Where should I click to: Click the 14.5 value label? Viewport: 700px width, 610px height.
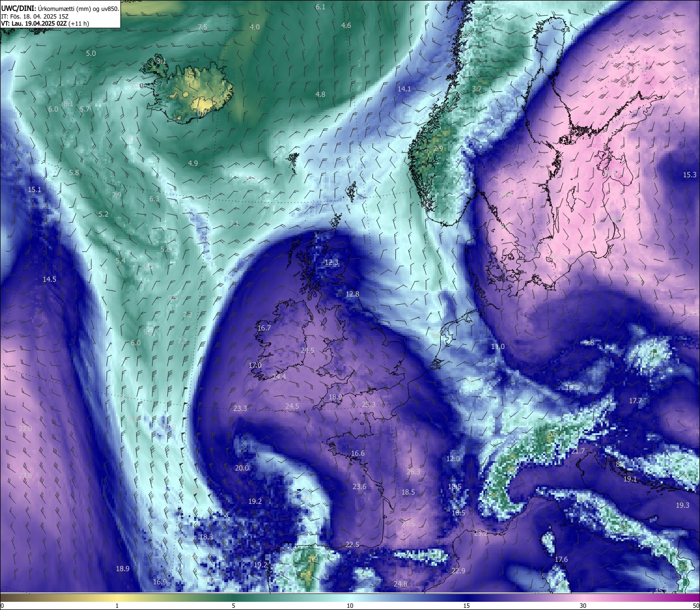pyautogui.click(x=50, y=279)
